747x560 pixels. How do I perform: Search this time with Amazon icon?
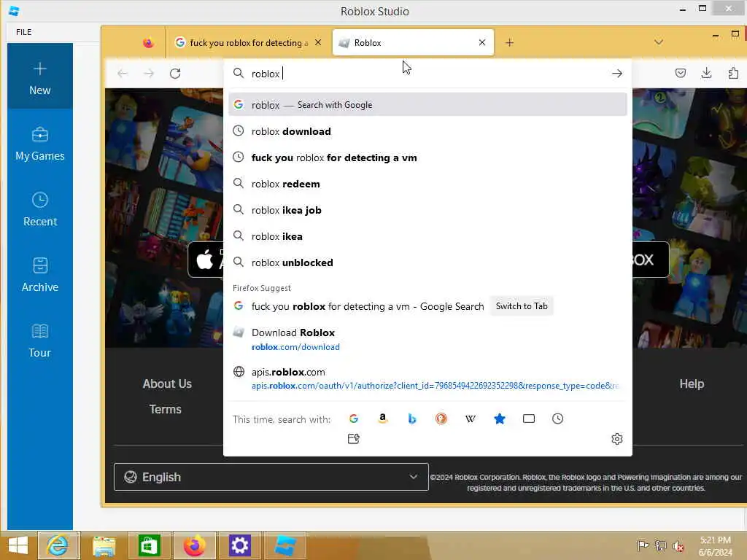[x=382, y=419]
